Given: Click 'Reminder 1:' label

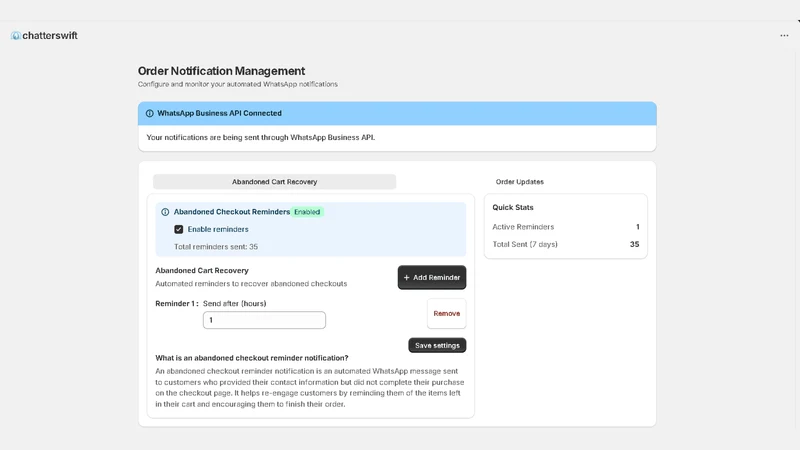Looking at the screenshot, I should pos(177,304).
